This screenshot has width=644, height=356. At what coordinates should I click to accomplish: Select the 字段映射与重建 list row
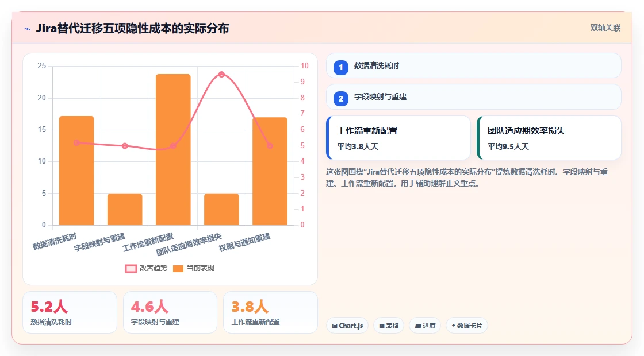tap(474, 97)
